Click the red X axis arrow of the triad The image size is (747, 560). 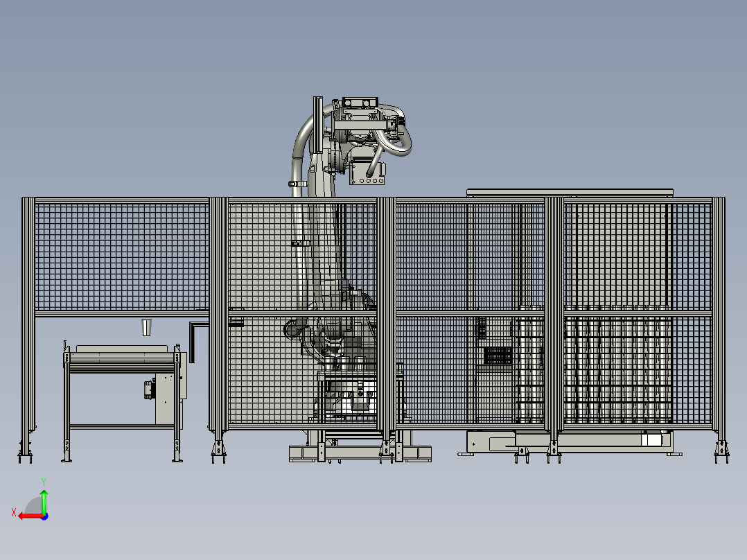(30, 516)
